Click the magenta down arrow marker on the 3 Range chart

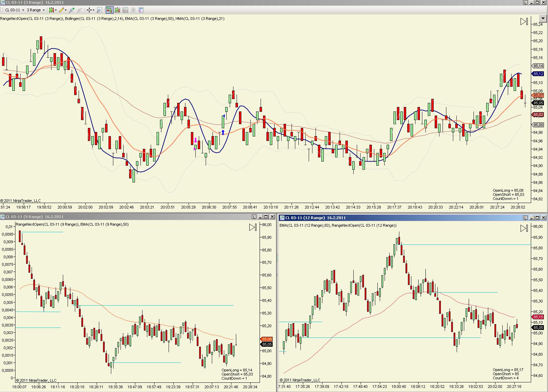click(x=195, y=140)
